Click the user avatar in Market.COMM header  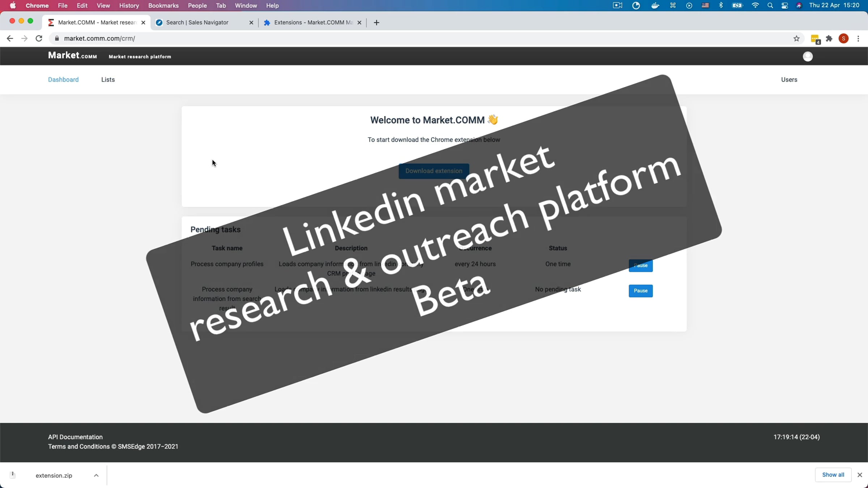(x=808, y=56)
